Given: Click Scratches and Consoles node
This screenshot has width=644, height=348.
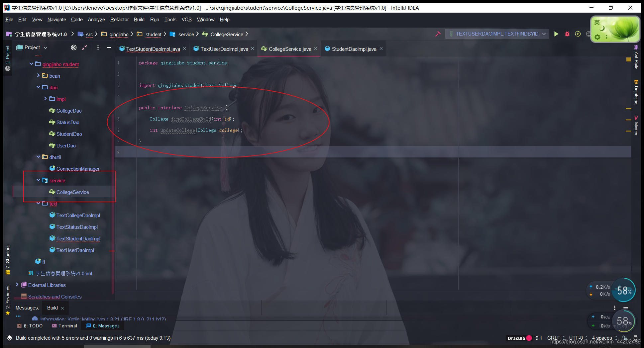Looking at the screenshot, I should pyautogui.click(x=54, y=297).
